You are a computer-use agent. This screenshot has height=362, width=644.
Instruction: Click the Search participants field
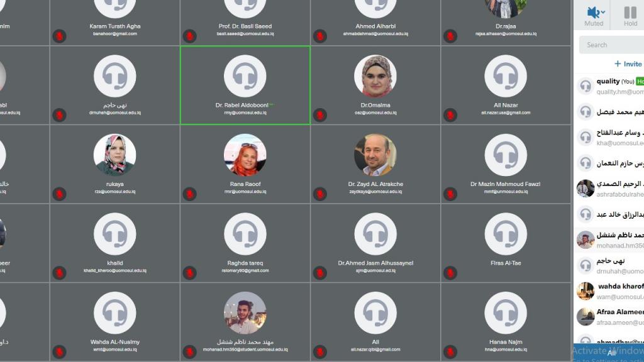611,45
